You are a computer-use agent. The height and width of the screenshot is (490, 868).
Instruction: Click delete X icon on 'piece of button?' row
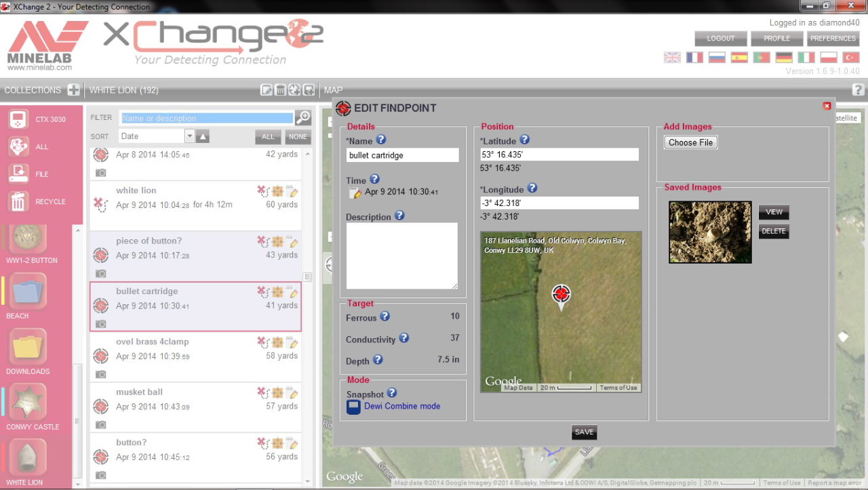click(x=262, y=241)
